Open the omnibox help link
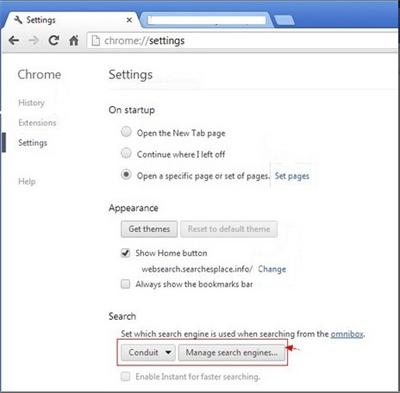 [x=347, y=334]
